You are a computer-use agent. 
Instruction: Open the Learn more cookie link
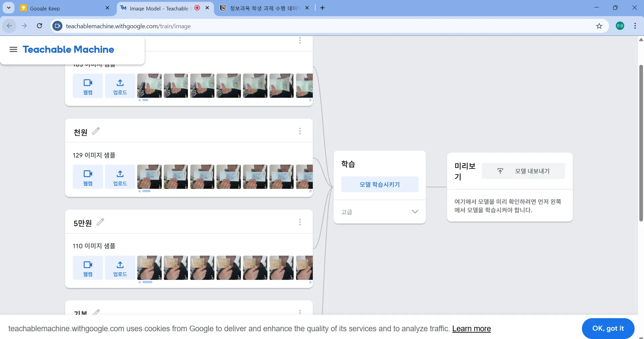tap(472, 329)
